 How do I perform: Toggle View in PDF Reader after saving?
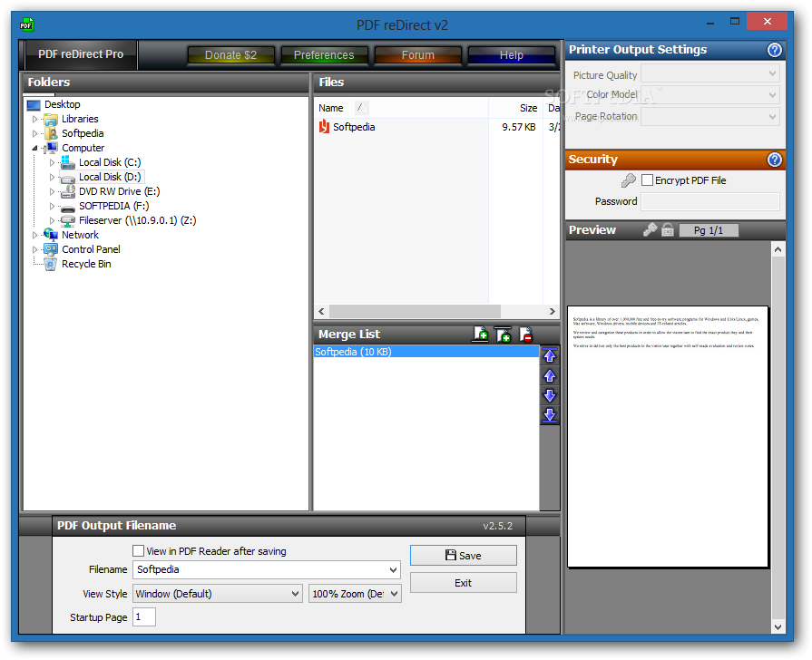point(138,551)
